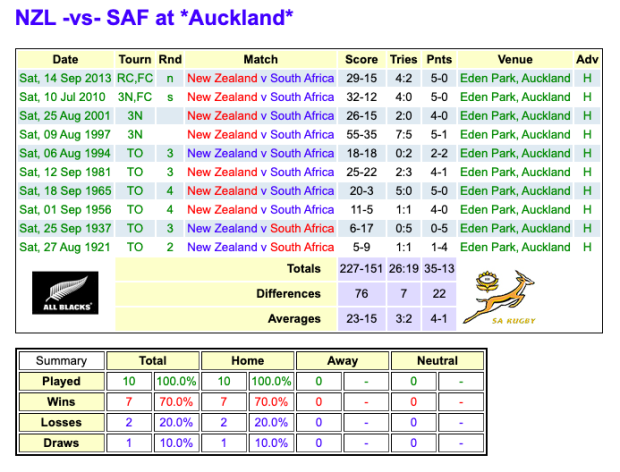Click the 6-17 score cell
Screen dimensions: 620x472
(361, 228)
